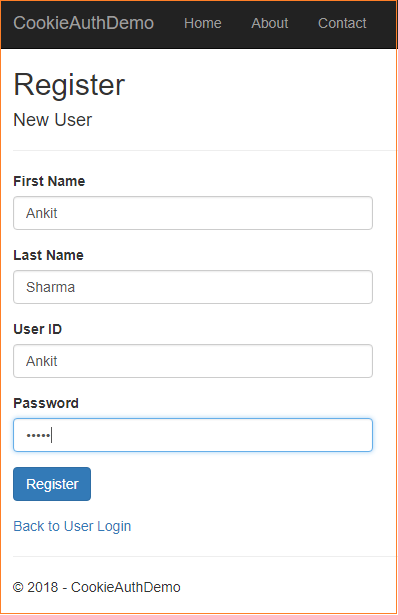Click the large Register page heading
Viewport: 398px width, 615px height.
69,84
